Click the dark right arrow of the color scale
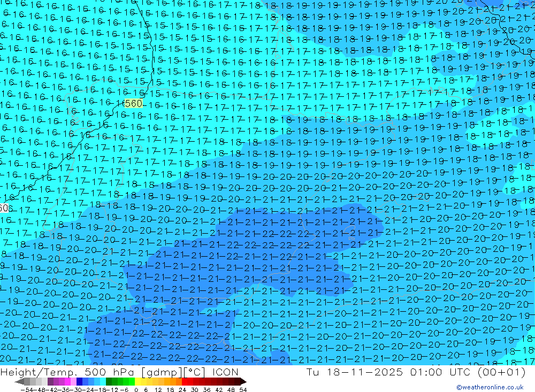 (243, 382)
